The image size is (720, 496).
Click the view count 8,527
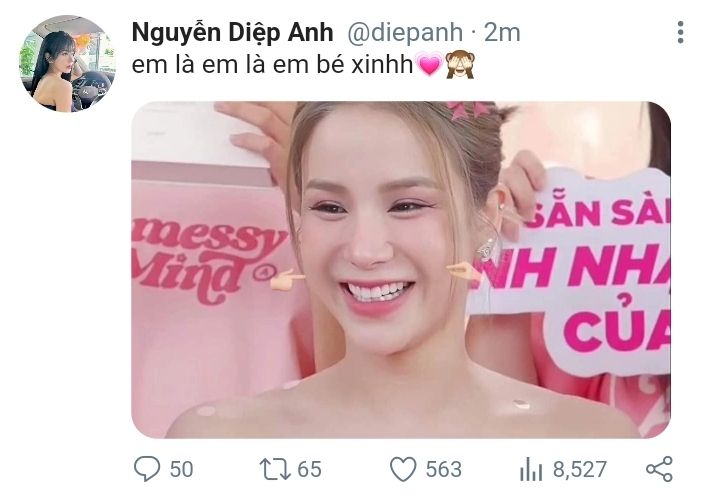coord(579,469)
